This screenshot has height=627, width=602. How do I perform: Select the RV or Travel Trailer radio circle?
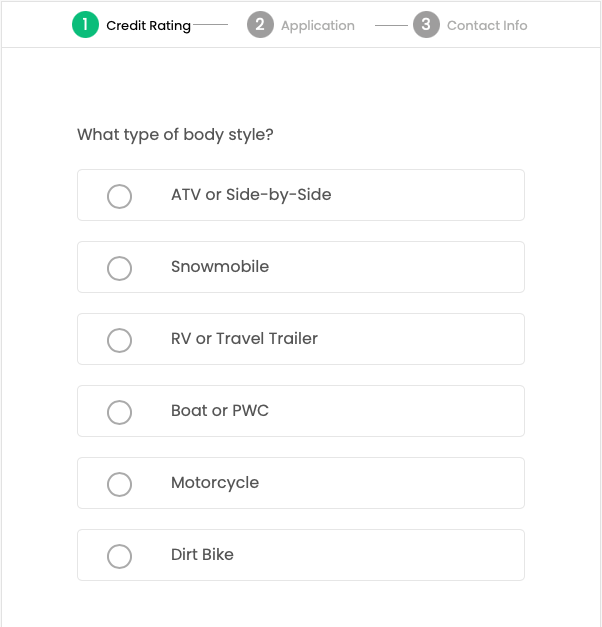[119, 340]
